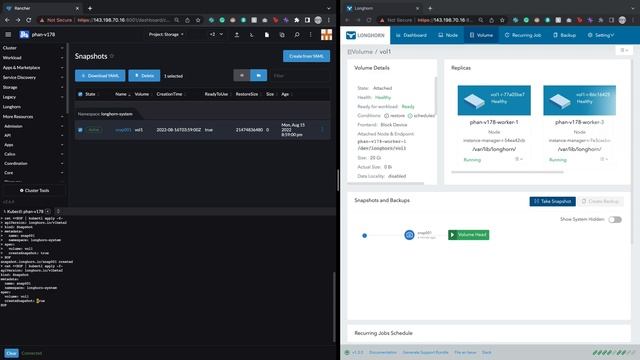Click the Volume Head marker
The width and height of the screenshot is (640, 360).
coord(468,235)
